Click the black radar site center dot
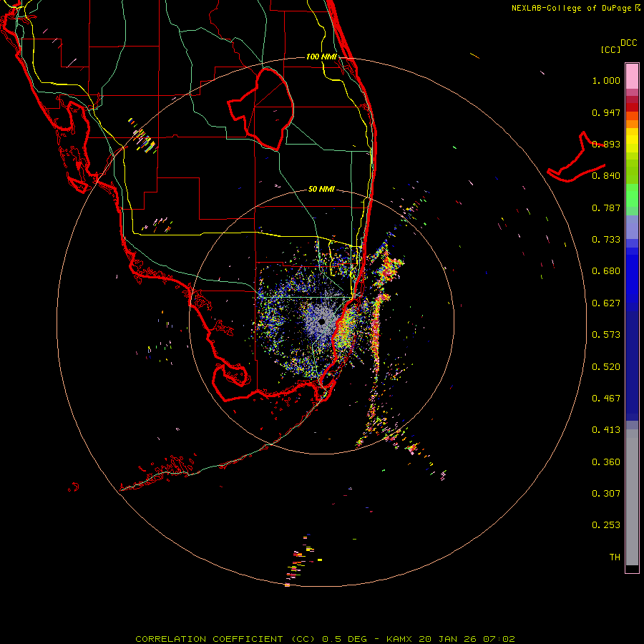The height and width of the screenshot is (644, 644). [323, 321]
